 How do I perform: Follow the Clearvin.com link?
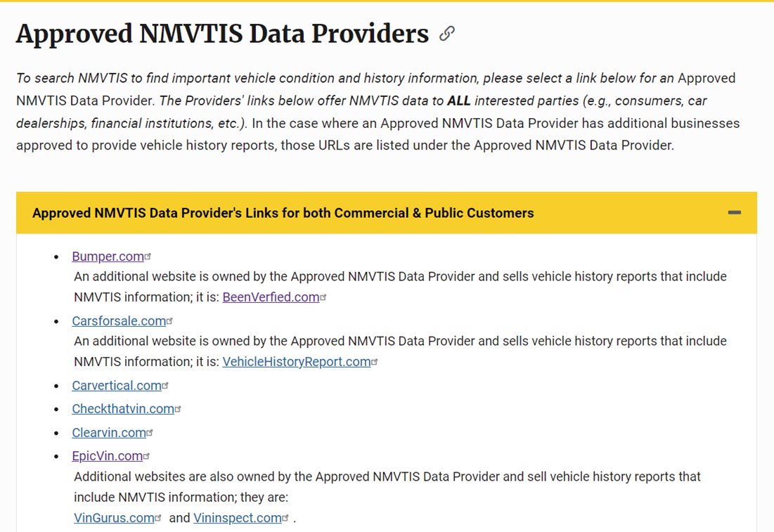(x=108, y=433)
